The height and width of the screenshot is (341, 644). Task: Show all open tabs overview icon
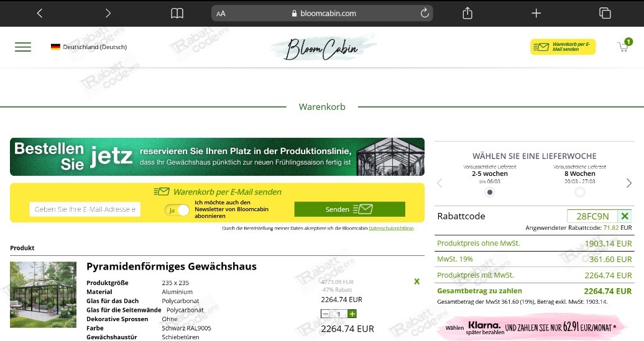[x=605, y=13]
